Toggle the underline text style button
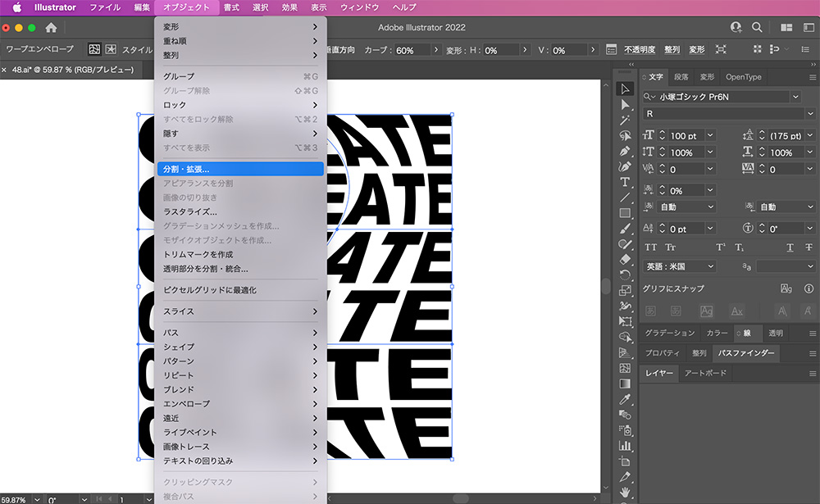 (790, 247)
